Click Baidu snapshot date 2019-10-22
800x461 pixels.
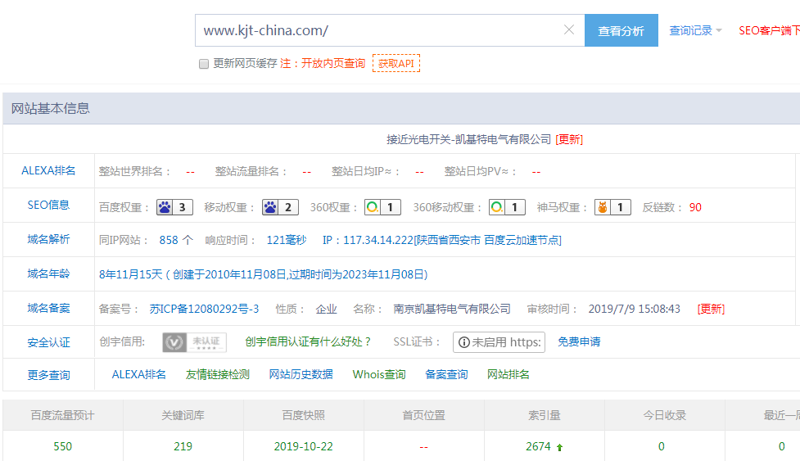tap(304, 447)
